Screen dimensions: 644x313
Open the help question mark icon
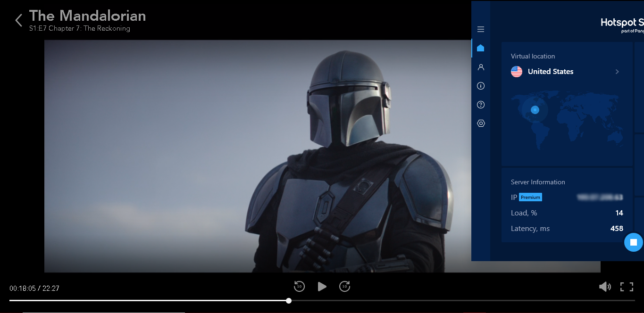(481, 105)
